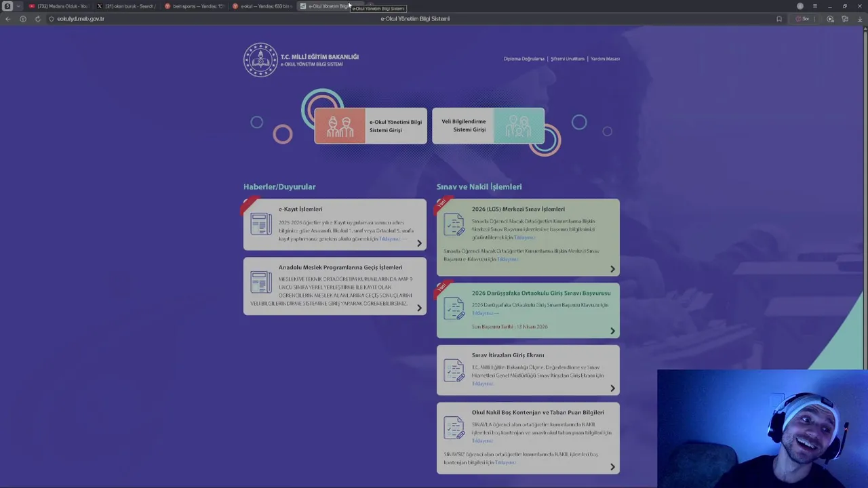Viewport: 868px width, 488px height.
Task: Expand Okul Nakil Boş Kontenjan arrow
Action: pos(612,466)
